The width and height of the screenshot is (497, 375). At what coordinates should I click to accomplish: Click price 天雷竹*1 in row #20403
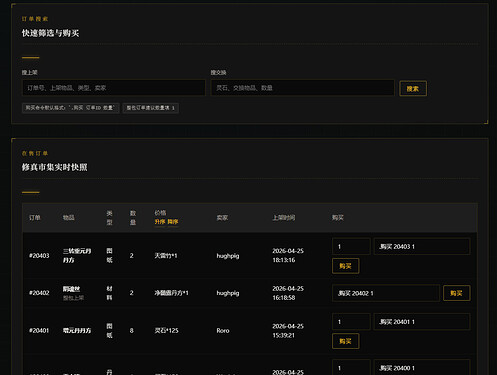tap(166, 256)
